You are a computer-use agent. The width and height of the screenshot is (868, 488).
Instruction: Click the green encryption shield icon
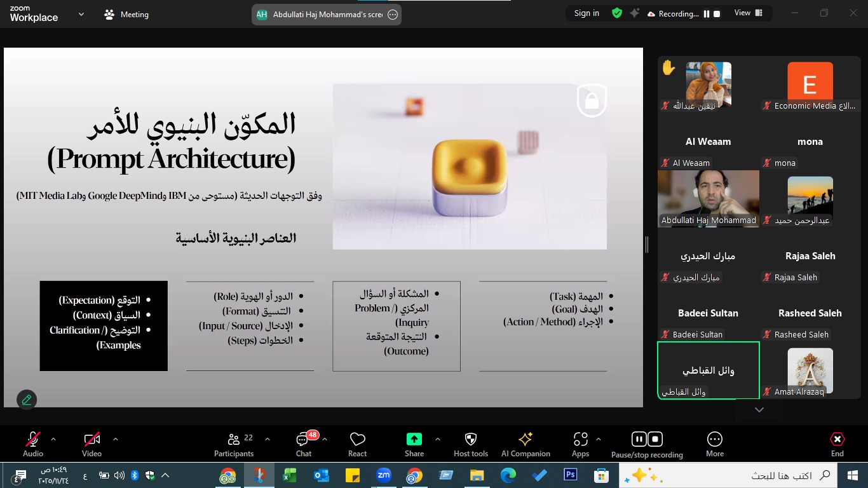click(616, 13)
